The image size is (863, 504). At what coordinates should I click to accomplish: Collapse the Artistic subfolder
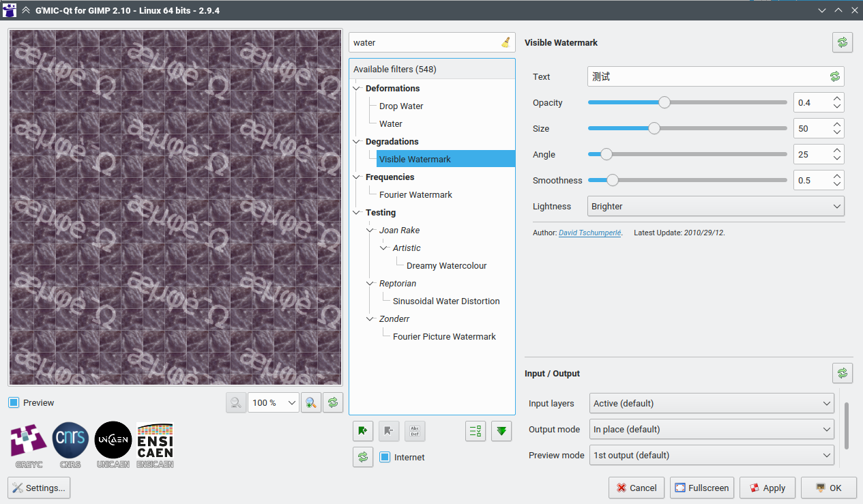tap(383, 248)
